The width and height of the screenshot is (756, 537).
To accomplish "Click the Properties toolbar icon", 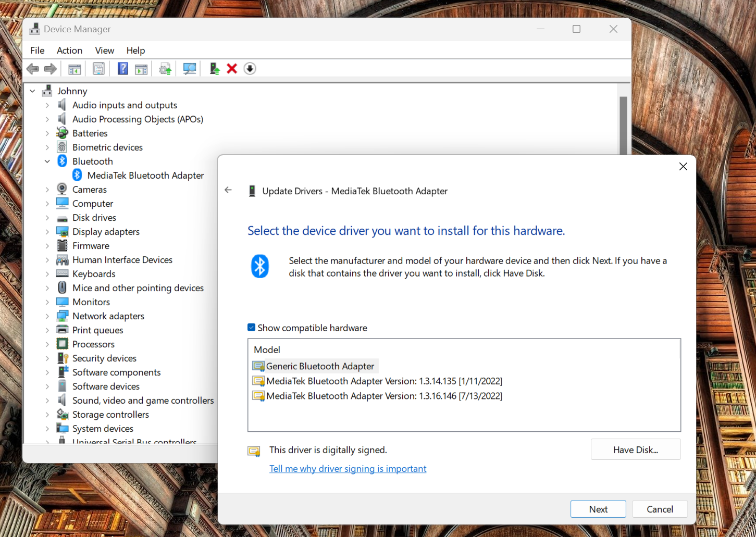I will click(98, 69).
